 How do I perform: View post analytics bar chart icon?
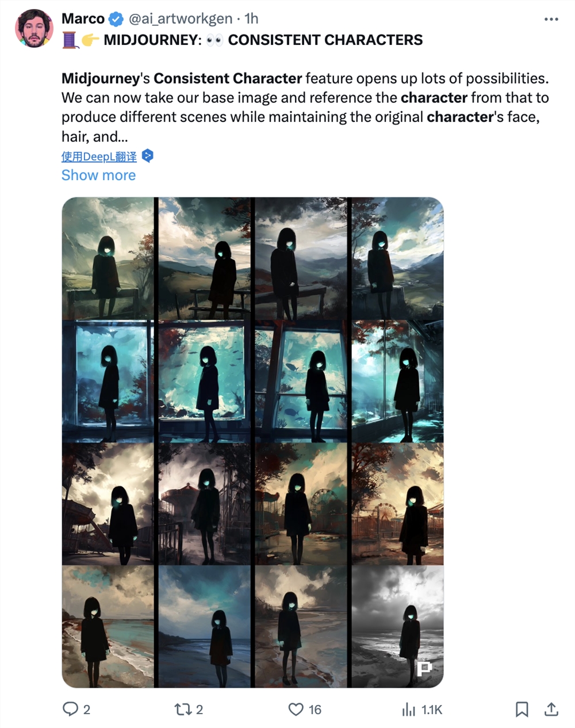click(x=409, y=709)
